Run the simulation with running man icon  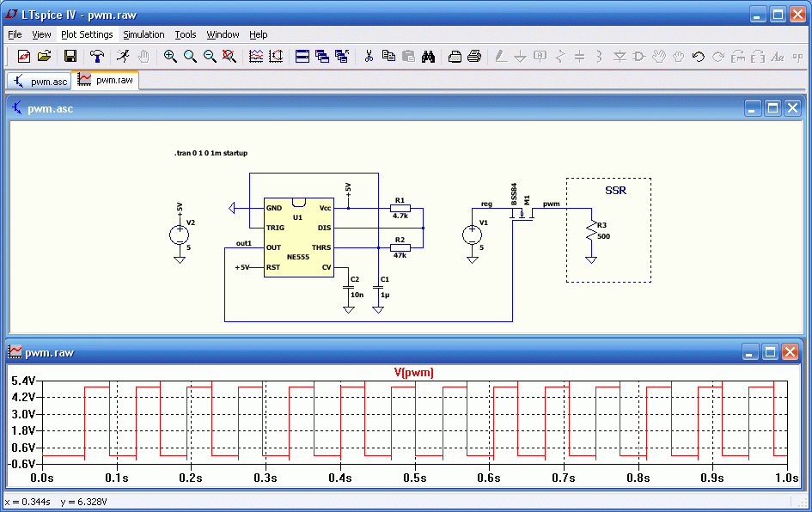[x=123, y=56]
